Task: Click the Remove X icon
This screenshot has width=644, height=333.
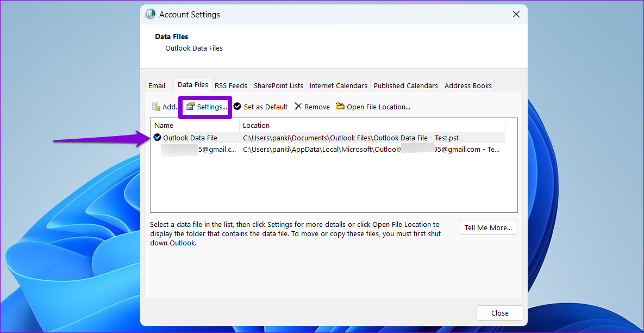Action: pyautogui.click(x=298, y=107)
